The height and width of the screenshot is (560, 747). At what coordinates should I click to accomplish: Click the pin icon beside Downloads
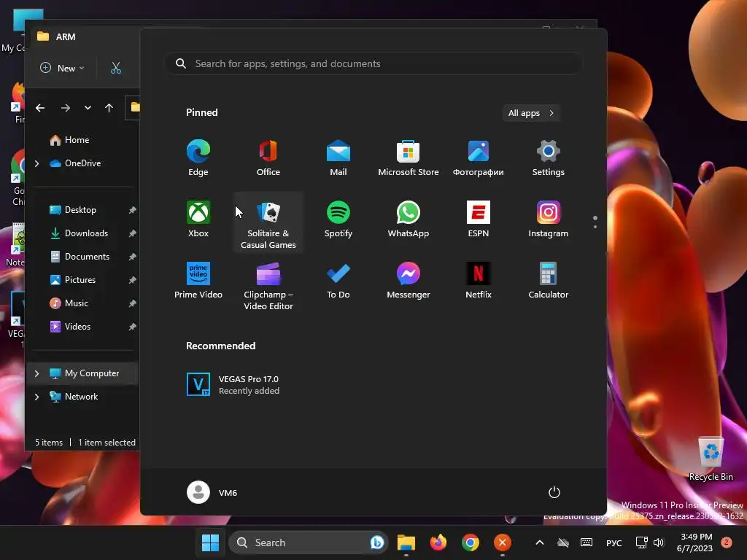pyautogui.click(x=133, y=233)
